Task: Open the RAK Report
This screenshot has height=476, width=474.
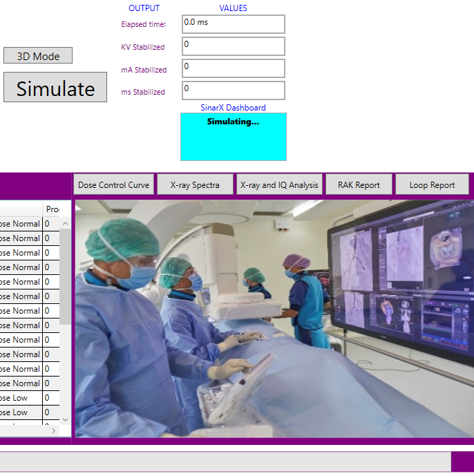Action: click(359, 184)
